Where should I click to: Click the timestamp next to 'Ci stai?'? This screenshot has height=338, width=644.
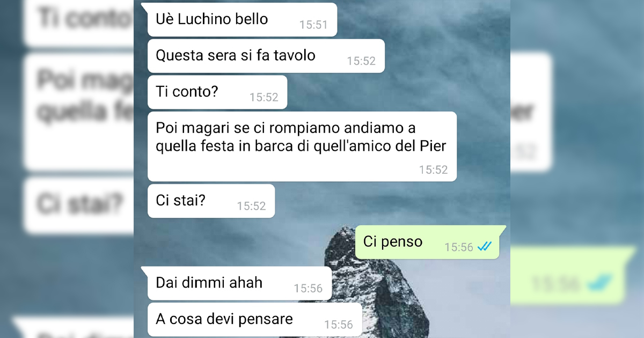click(x=251, y=206)
